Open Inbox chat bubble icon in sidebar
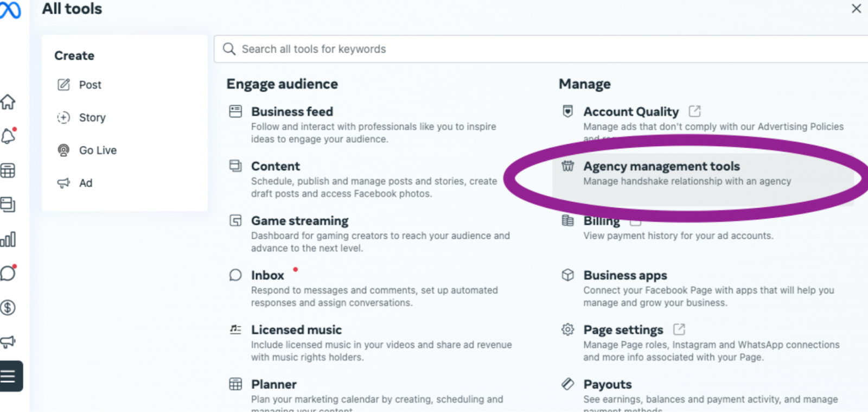 point(8,272)
